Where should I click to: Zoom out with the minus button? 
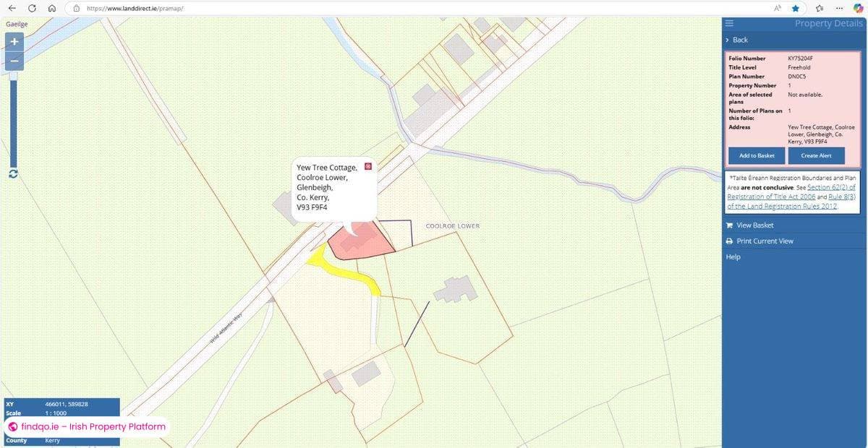pyautogui.click(x=14, y=61)
